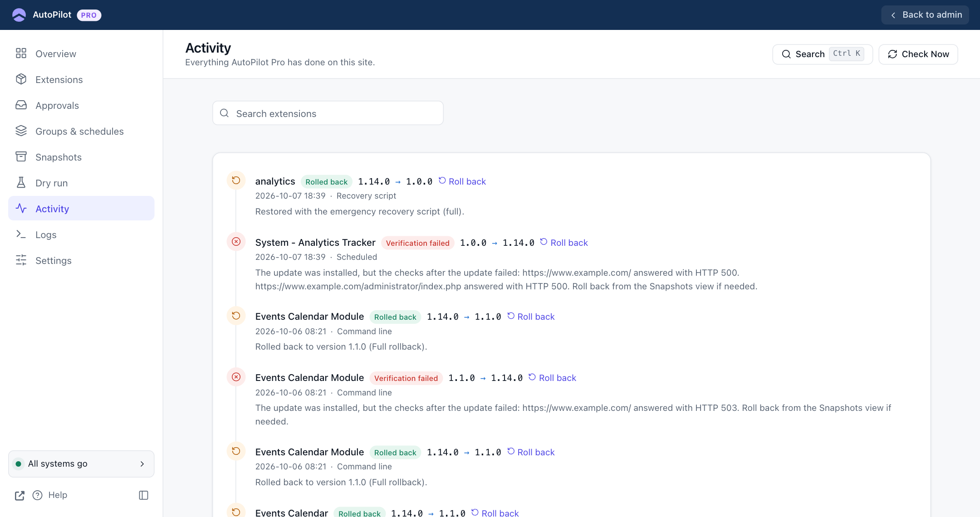Viewport: 980px width, 517px height.
Task: Open Help with the question mark icon
Action: click(x=38, y=495)
